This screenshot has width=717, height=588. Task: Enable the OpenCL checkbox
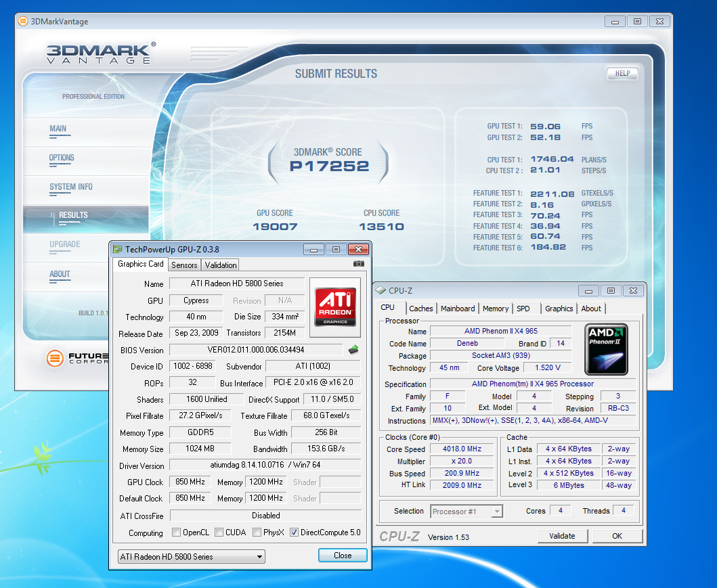[176, 533]
